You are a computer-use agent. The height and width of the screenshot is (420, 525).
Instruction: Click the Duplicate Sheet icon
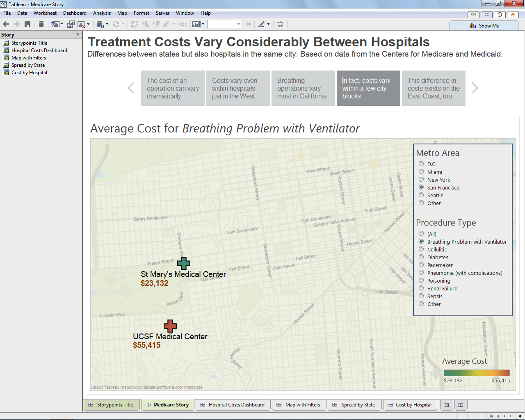click(71, 24)
